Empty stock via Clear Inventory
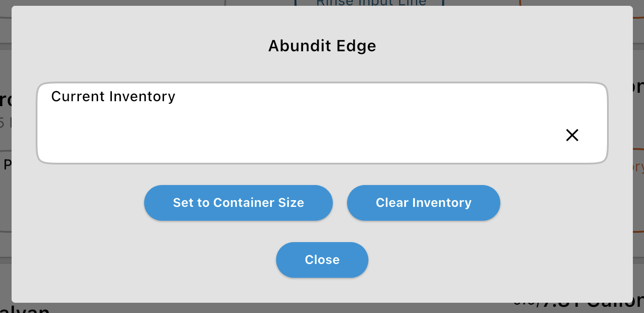The width and height of the screenshot is (644, 313). coord(423,203)
